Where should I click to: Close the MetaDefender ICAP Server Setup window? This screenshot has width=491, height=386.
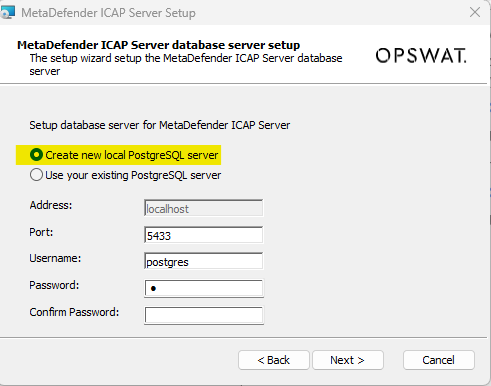click(475, 12)
